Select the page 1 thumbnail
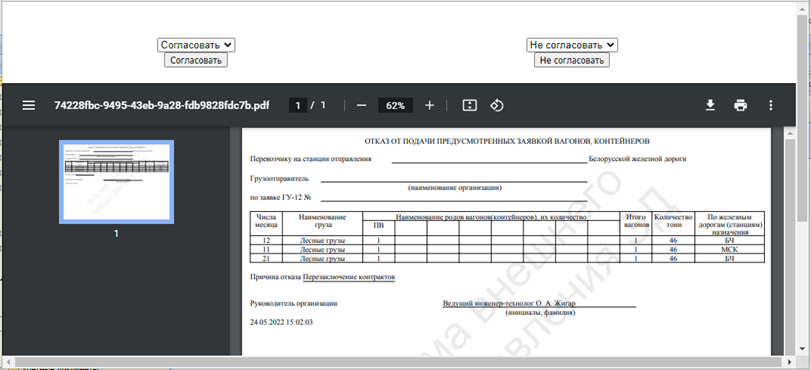The height and width of the screenshot is (370, 811). tap(116, 182)
